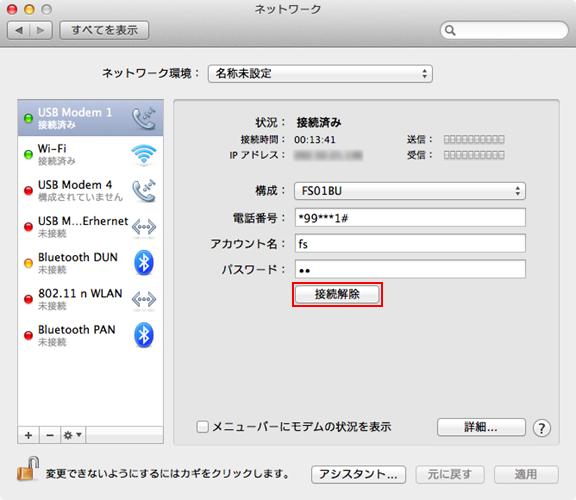Click the USB M...Erhernet arrows icon
Screen dimensions: 576x500
(144, 227)
